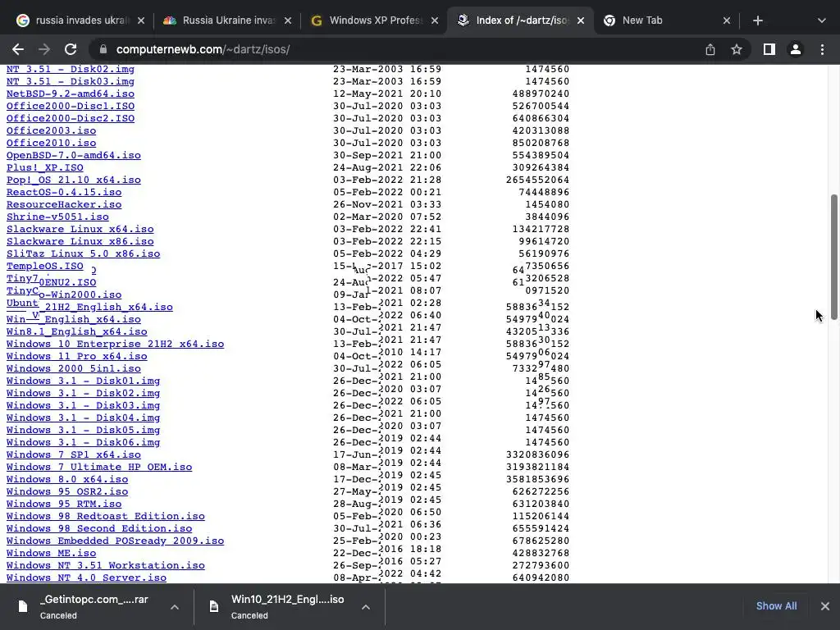Close the 'Index of /~dartz/isos' tab

[581, 21]
